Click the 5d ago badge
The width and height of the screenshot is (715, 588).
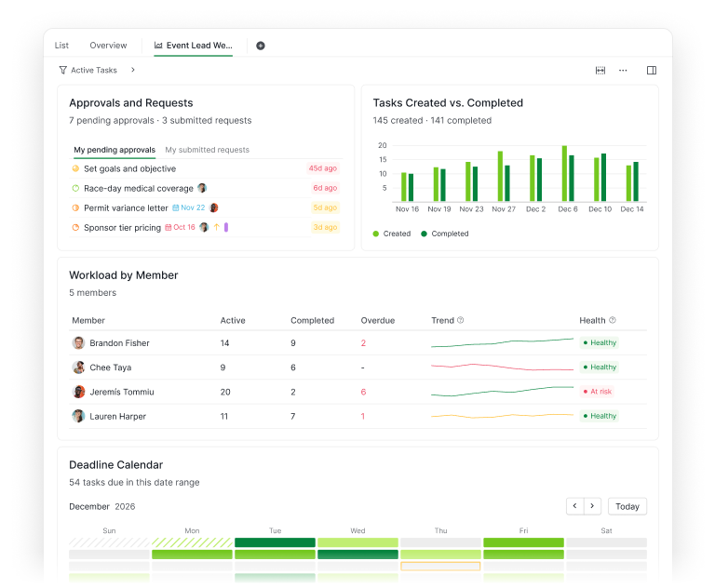click(325, 207)
